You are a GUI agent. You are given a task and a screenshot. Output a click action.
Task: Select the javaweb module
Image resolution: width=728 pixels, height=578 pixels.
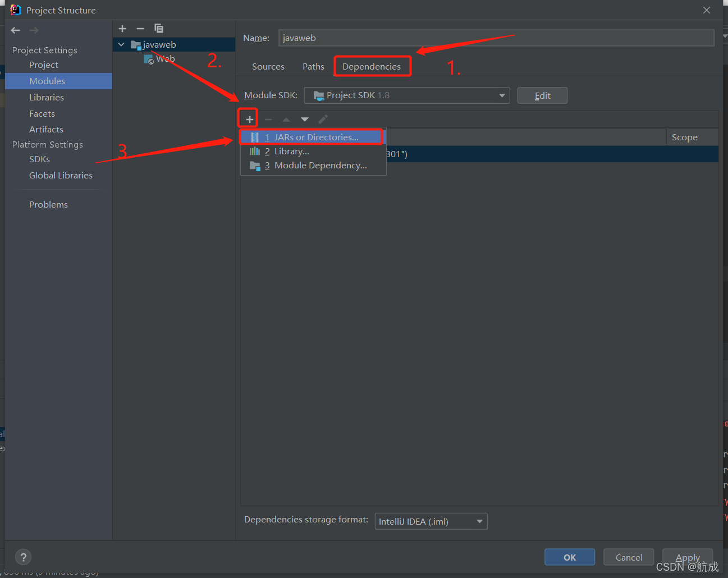click(x=174, y=44)
